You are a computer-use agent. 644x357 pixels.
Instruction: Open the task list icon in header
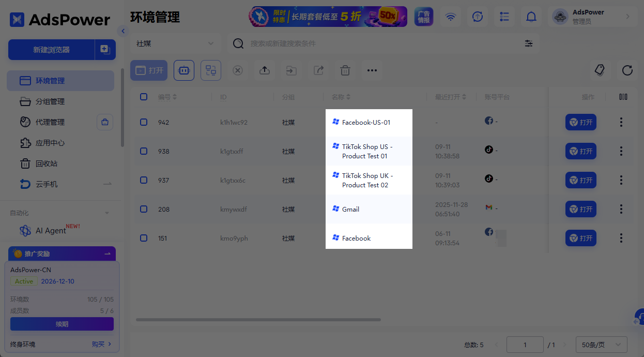(x=504, y=17)
